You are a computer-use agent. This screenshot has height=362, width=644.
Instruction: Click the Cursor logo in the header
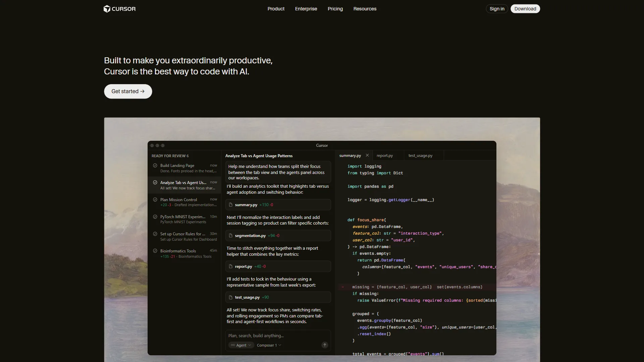[x=120, y=9]
